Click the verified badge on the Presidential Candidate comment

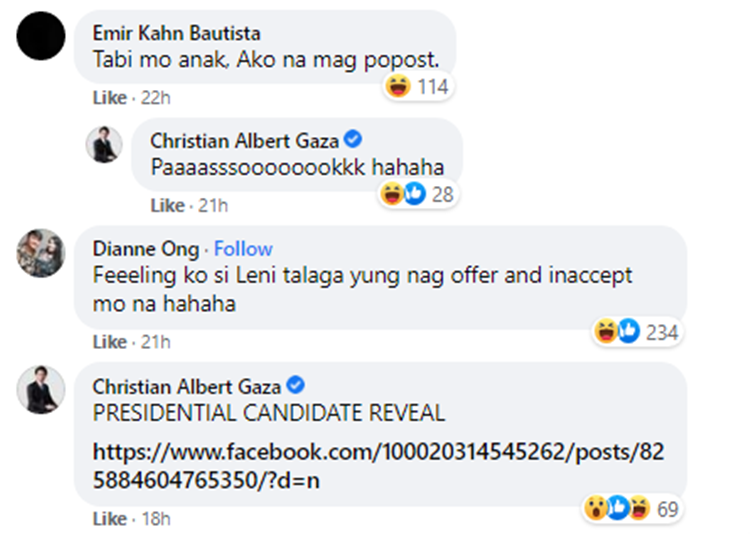click(297, 385)
